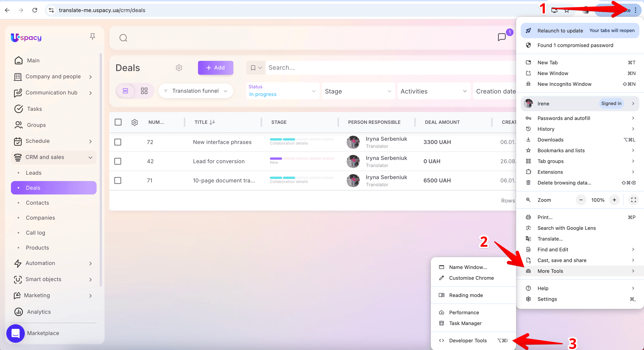Select the checkbox for deal 72

(x=118, y=142)
